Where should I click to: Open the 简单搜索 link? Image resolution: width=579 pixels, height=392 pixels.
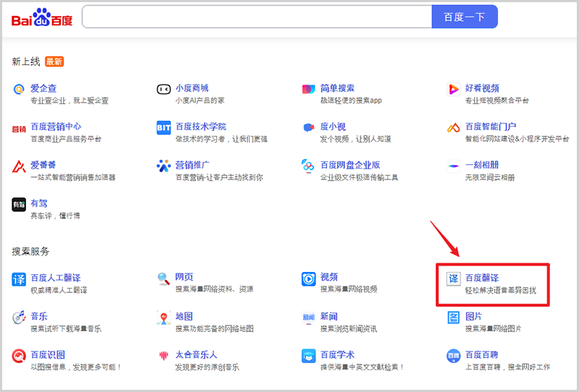pos(337,88)
